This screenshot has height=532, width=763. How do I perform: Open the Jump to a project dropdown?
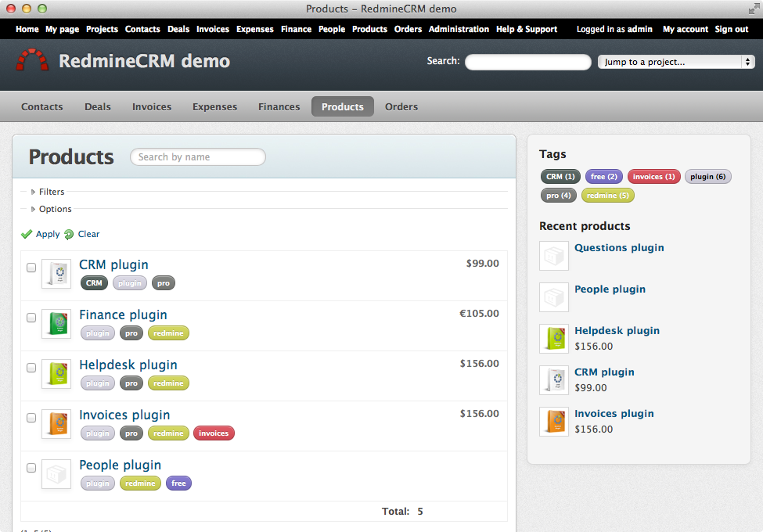click(675, 62)
